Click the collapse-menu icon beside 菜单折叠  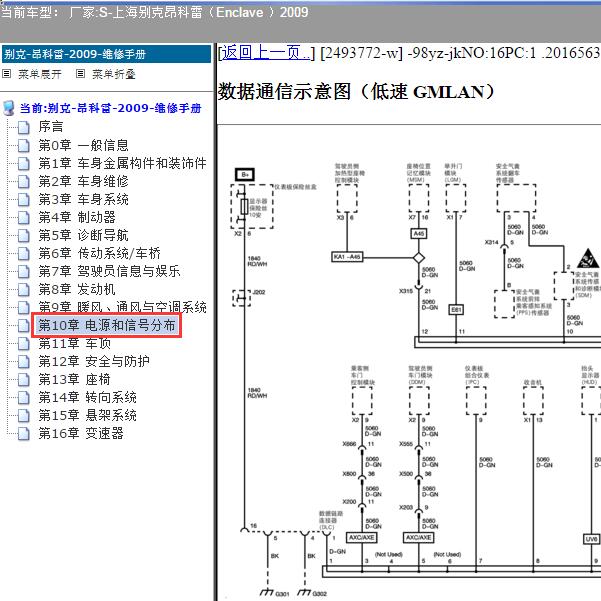pyautogui.click(x=80, y=74)
